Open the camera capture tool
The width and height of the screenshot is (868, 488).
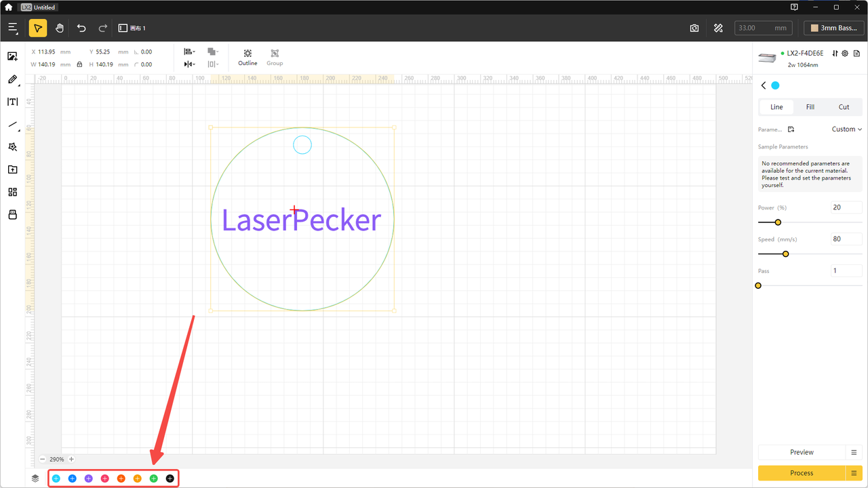click(694, 28)
